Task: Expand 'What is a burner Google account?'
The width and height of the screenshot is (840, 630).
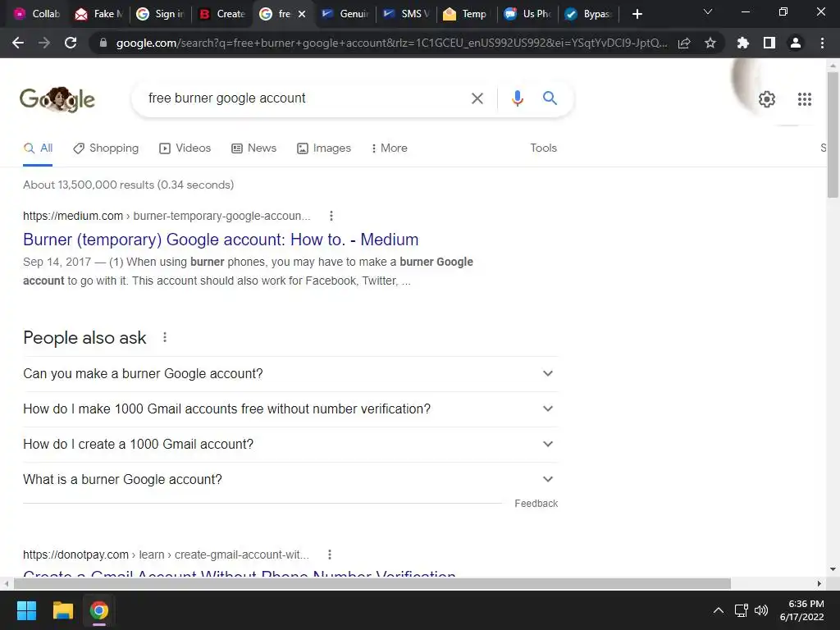Action: pyautogui.click(x=290, y=480)
